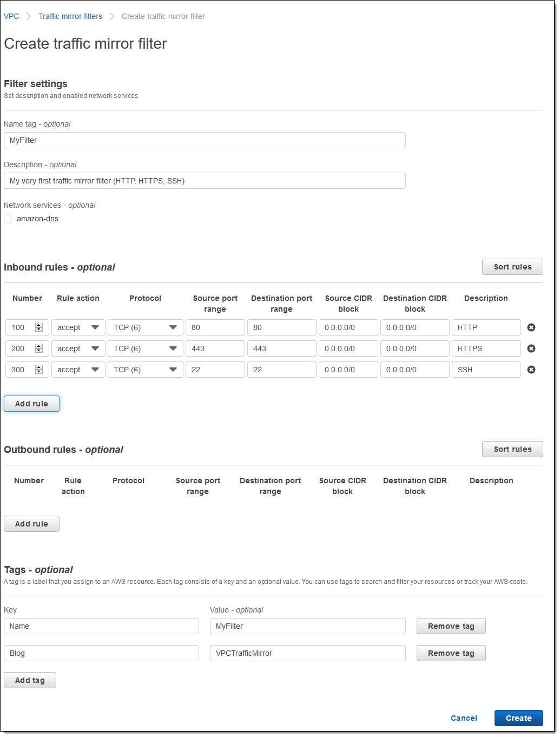Sort the inbound rules
The height and width of the screenshot is (737, 560).
point(512,267)
